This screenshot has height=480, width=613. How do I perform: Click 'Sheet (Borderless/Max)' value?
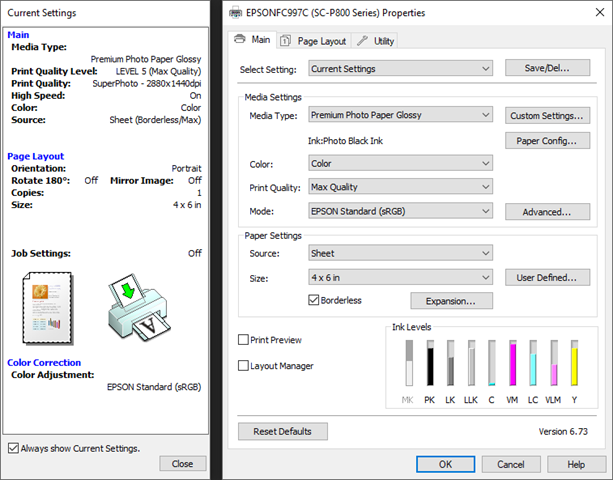155,120
